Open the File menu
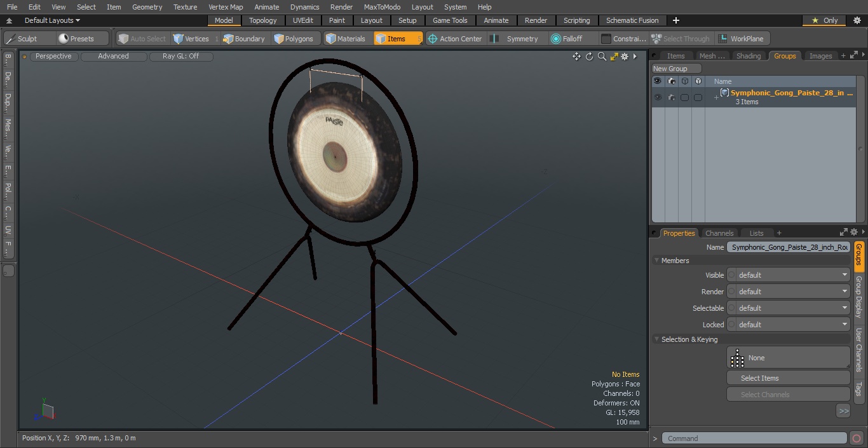The width and height of the screenshot is (868, 448). coord(12,7)
